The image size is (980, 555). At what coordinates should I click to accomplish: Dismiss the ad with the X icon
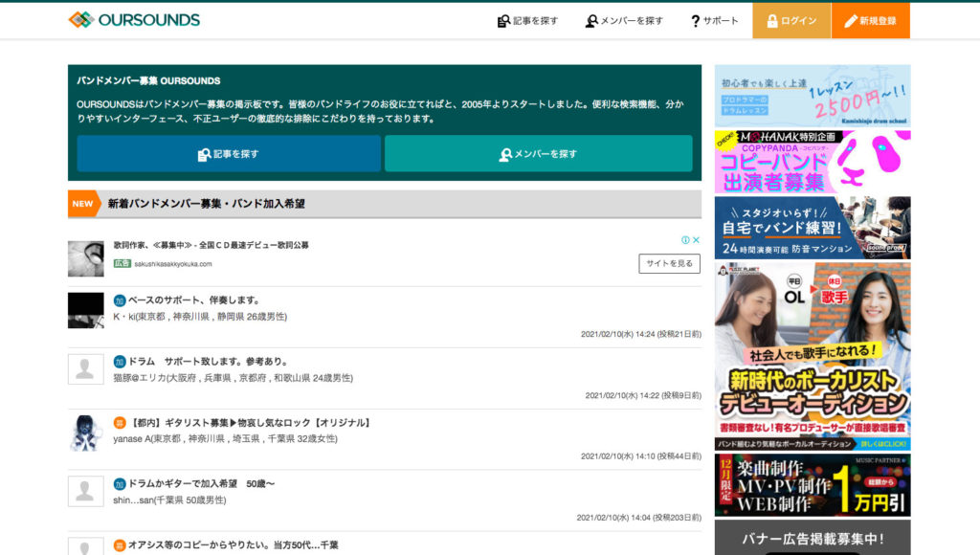[698, 240]
